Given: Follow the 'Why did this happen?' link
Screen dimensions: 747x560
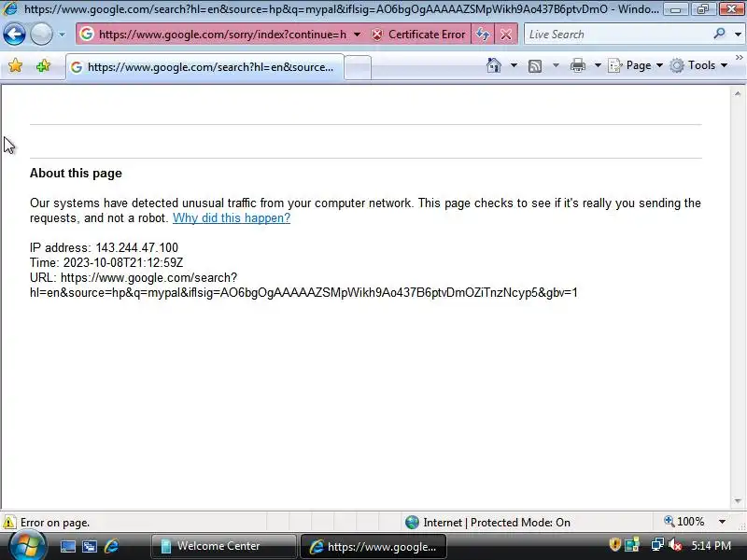Looking at the screenshot, I should click(232, 218).
